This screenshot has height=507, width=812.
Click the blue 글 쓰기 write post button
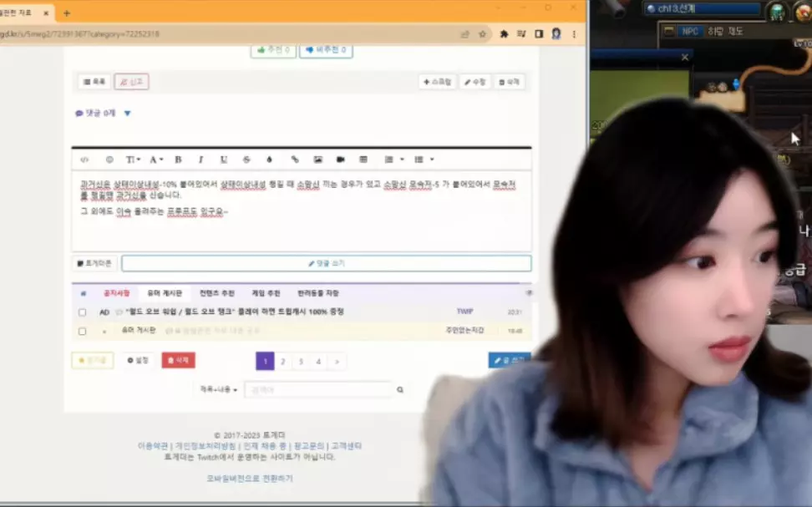pyautogui.click(x=510, y=361)
